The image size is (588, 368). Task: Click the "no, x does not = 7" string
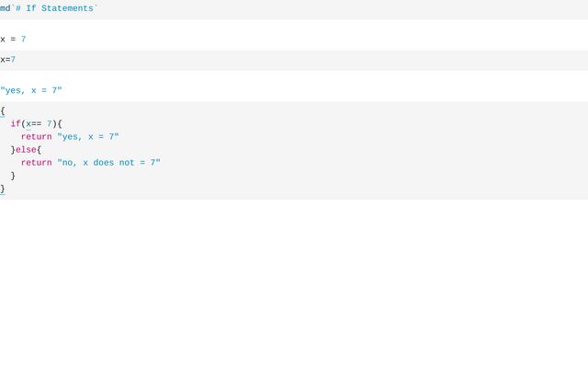[108, 162]
